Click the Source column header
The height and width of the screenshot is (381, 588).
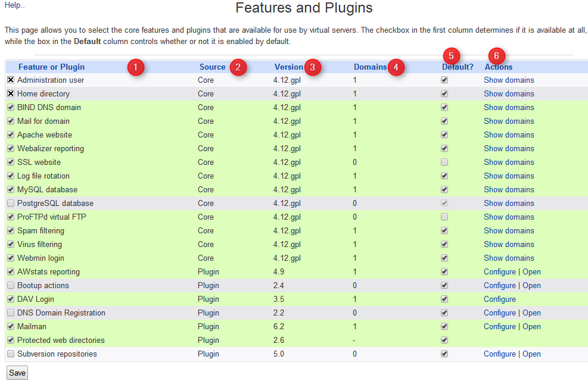click(212, 67)
